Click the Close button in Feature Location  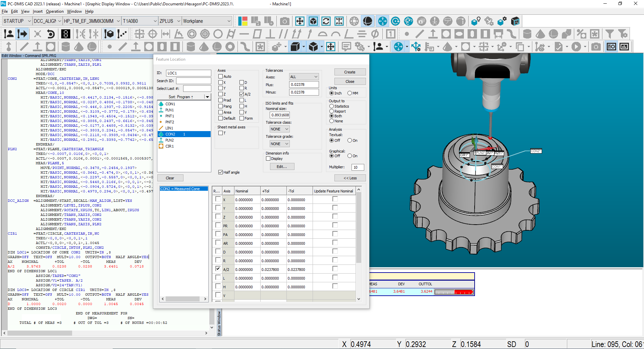click(350, 81)
